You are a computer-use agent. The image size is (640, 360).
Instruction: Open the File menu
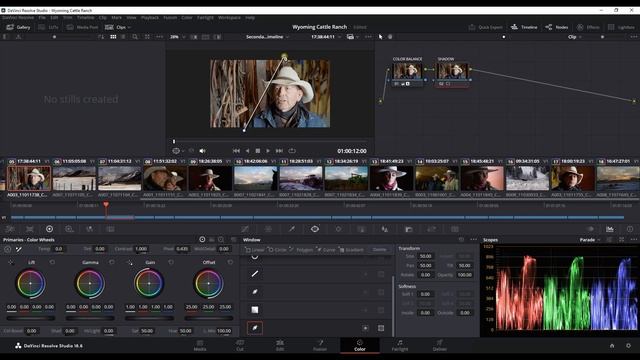[x=42, y=18]
